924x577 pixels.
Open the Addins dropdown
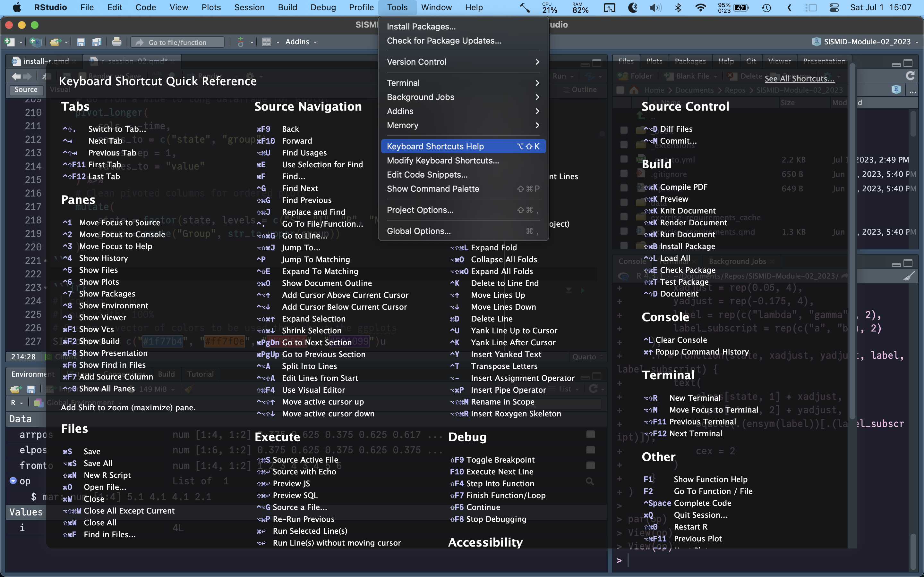301,42
